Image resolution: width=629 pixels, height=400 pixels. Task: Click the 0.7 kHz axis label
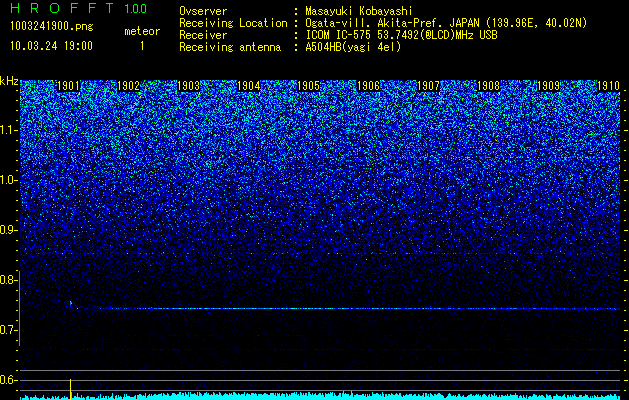[x=8, y=330]
